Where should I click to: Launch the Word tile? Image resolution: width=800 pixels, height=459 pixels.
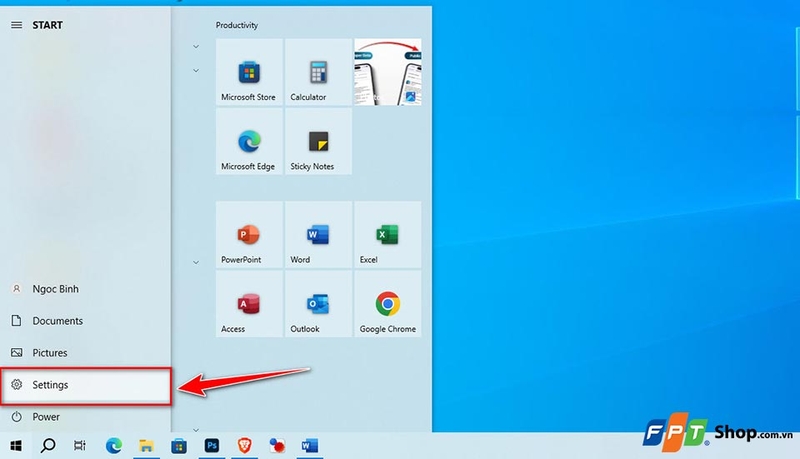(318, 235)
